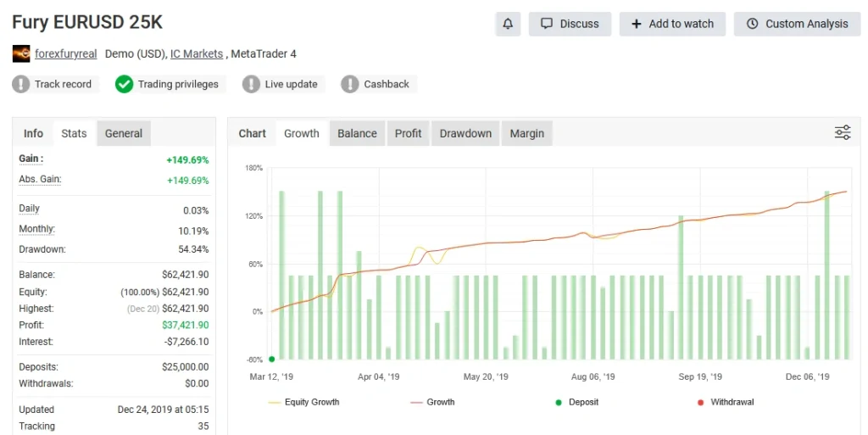868x435 pixels.
Task: Click the Track record badge text
Action: click(63, 84)
